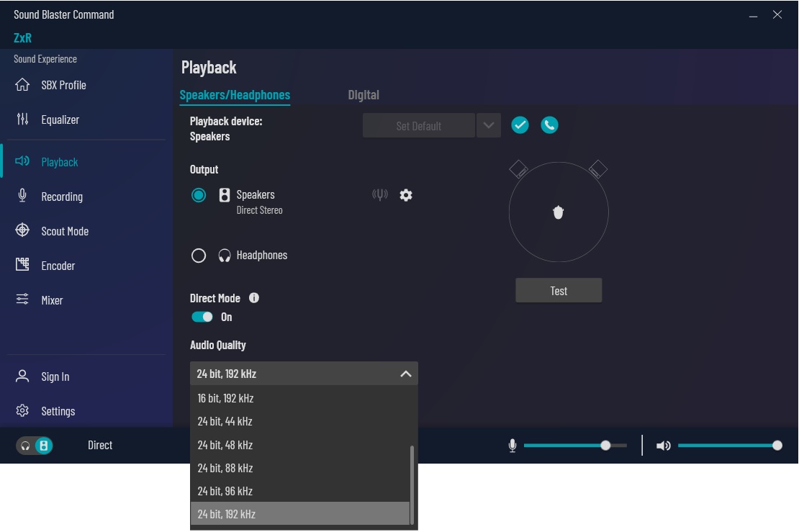The image size is (799, 532).
Task: Mute the microphone via bottom bar icon
Action: click(513, 446)
